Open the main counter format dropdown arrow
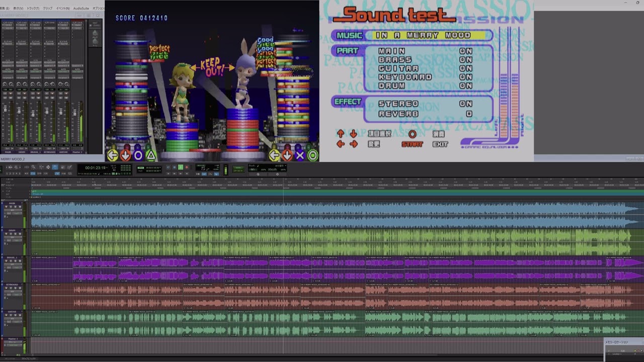Viewport: 644px width, 362px height. click(107, 167)
